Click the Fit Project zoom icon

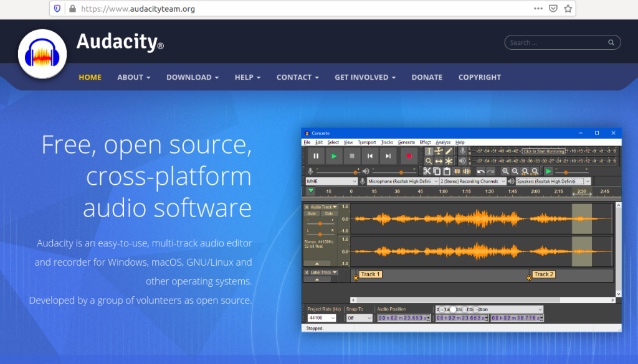[x=535, y=172]
